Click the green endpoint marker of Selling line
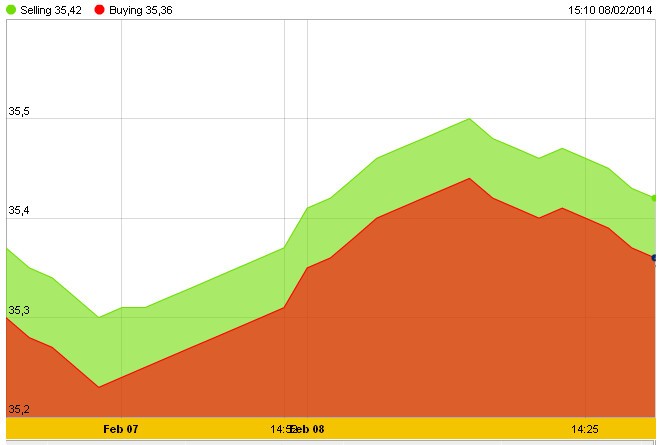The image size is (660, 445). coord(655,198)
